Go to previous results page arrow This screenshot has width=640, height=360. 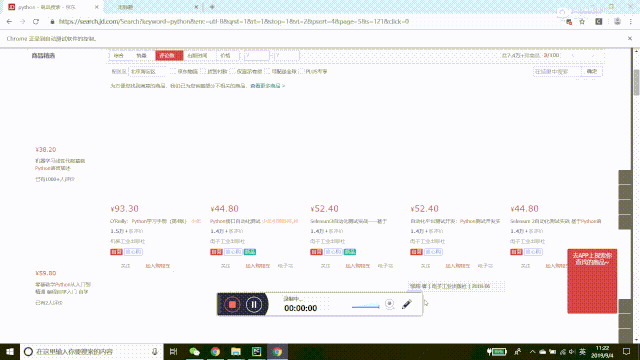click(x=573, y=56)
